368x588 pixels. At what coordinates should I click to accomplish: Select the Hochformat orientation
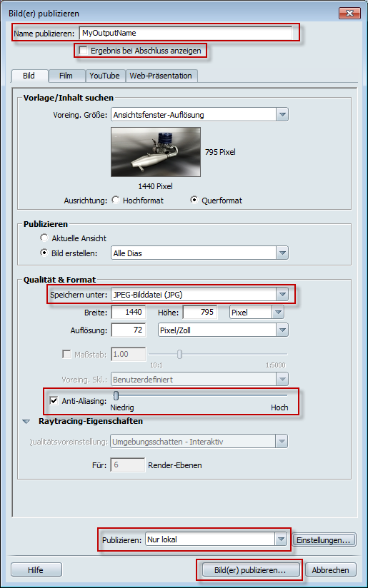116,200
